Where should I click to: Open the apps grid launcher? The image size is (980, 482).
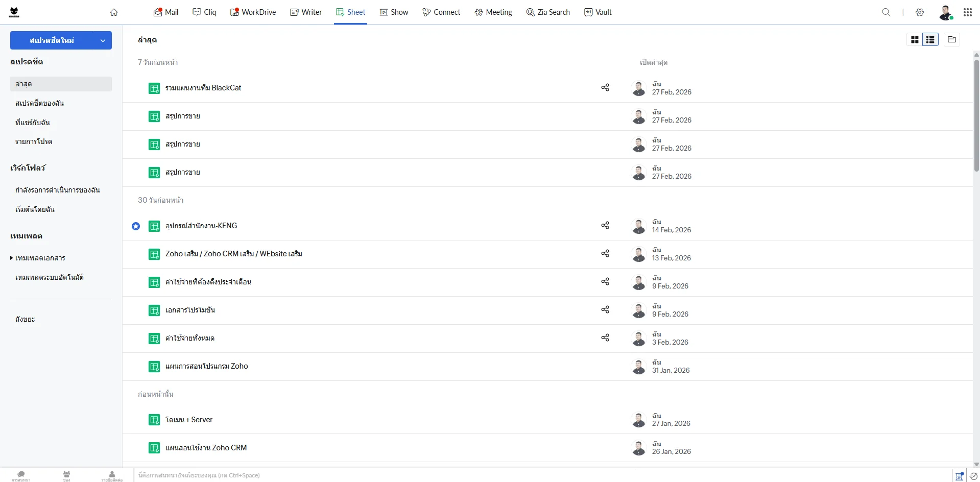[967, 12]
